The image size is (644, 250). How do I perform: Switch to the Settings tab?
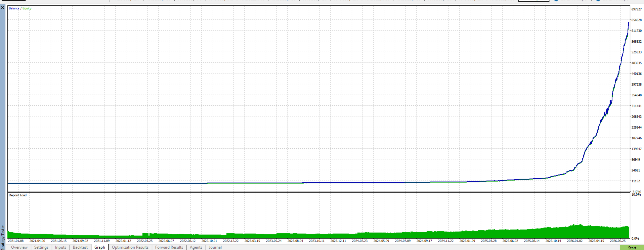pyautogui.click(x=41, y=247)
